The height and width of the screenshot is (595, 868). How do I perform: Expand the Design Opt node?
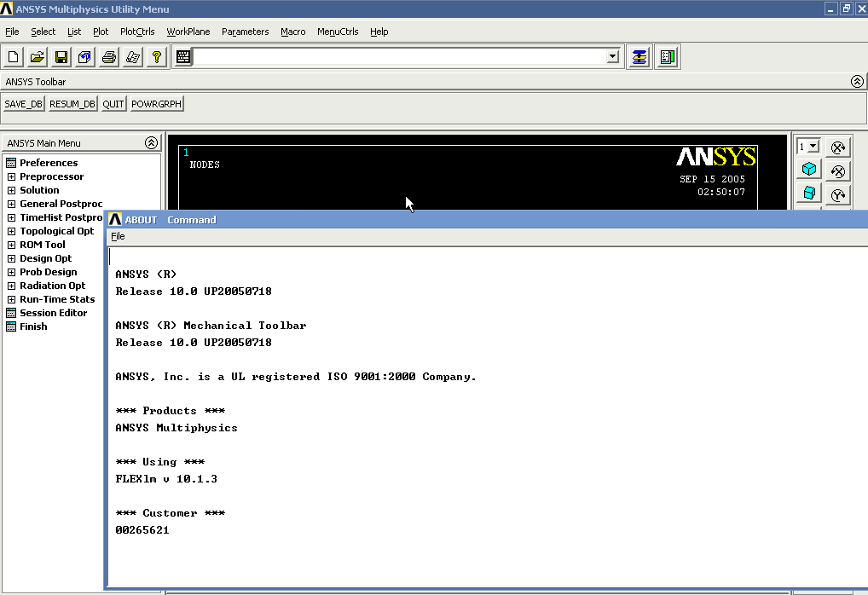click(11, 258)
